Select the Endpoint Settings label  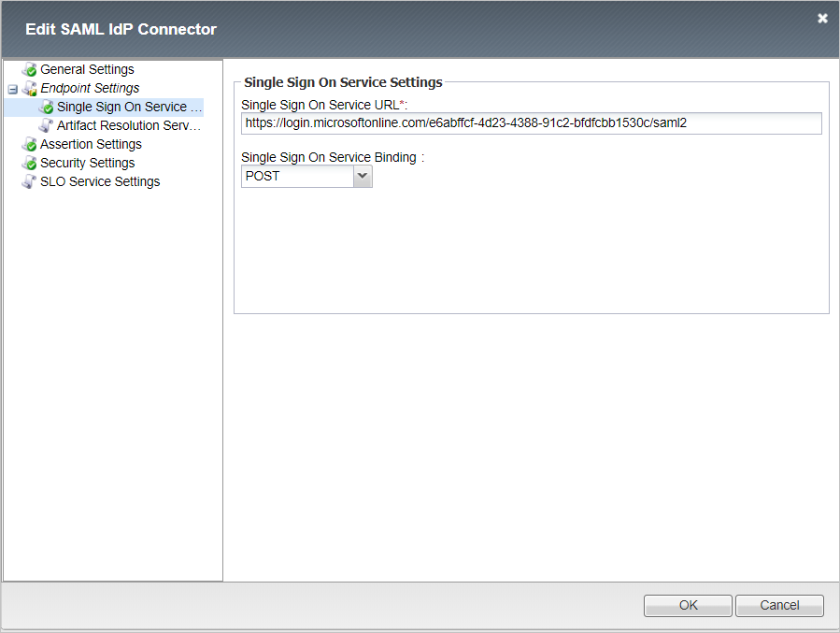pos(90,88)
